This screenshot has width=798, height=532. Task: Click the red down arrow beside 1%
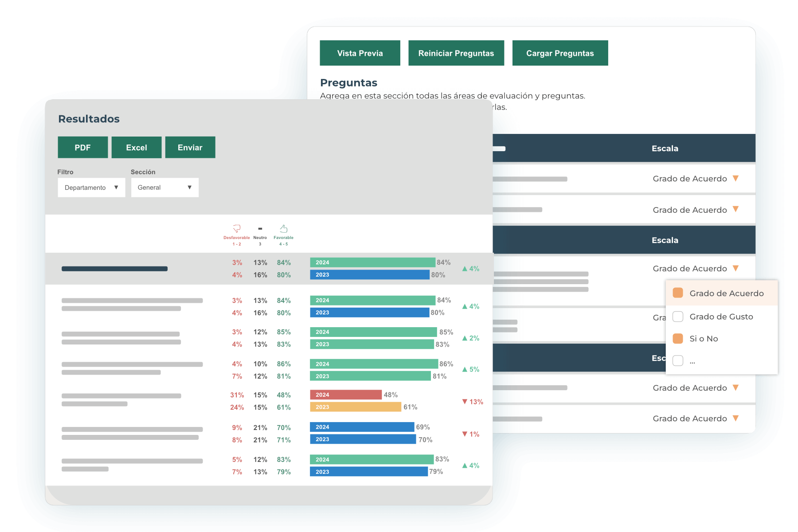465,434
